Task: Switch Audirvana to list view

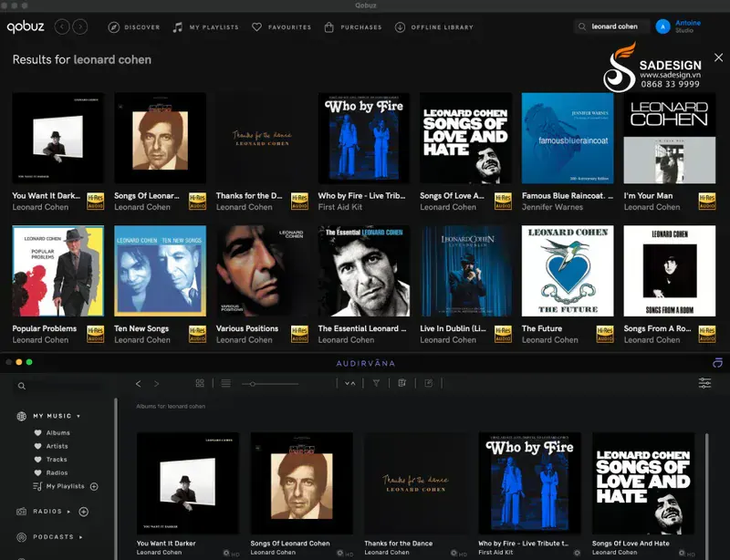Action: tap(225, 384)
